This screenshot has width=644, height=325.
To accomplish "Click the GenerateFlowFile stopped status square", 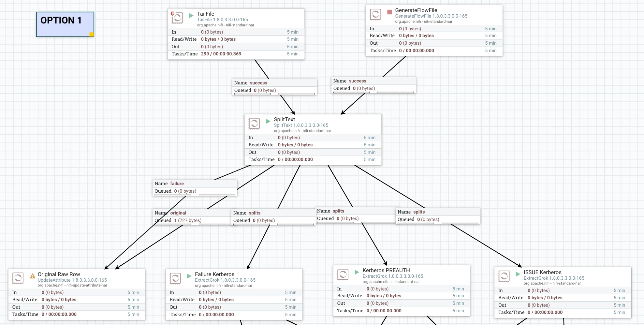I will (389, 12).
